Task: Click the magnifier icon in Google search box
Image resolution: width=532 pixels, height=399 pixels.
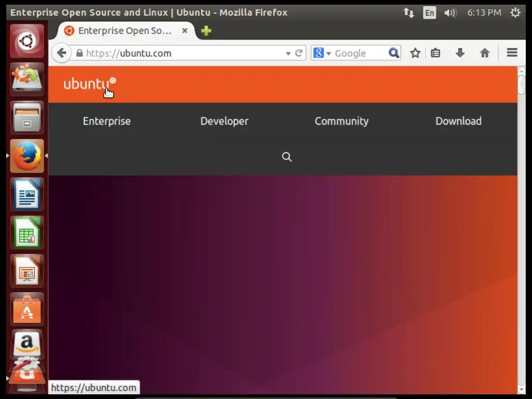Action: (394, 53)
